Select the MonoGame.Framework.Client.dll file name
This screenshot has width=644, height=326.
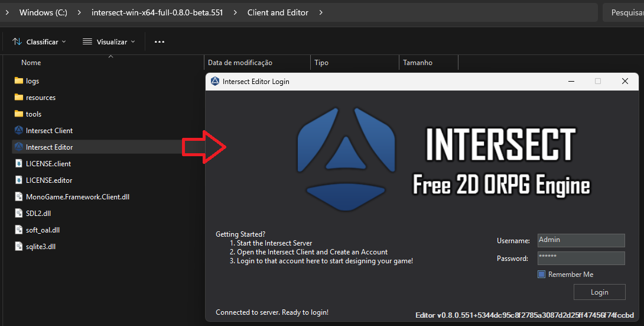[x=77, y=196]
